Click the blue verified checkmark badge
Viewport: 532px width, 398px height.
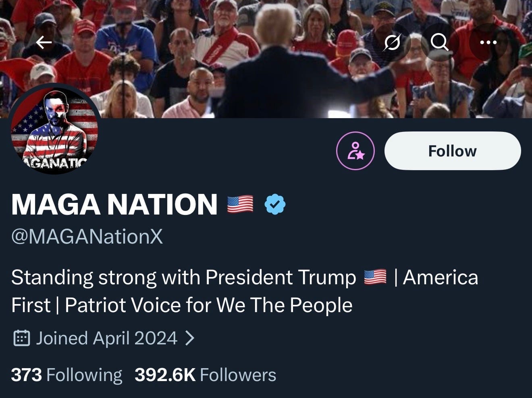click(x=275, y=204)
